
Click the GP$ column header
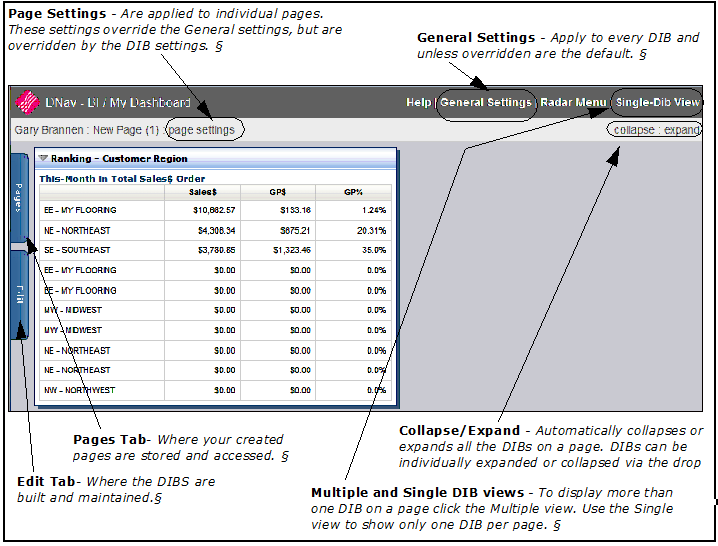point(277,191)
